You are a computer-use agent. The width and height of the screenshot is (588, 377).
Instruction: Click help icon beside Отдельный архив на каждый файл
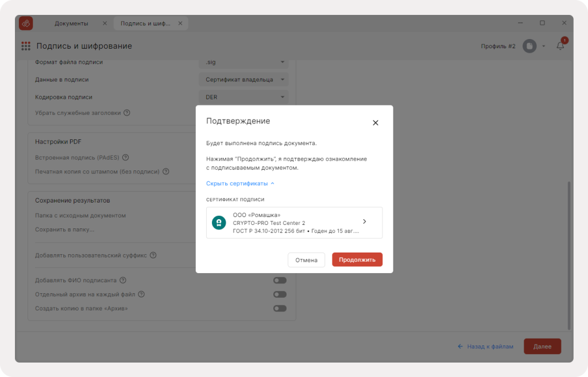tap(141, 294)
